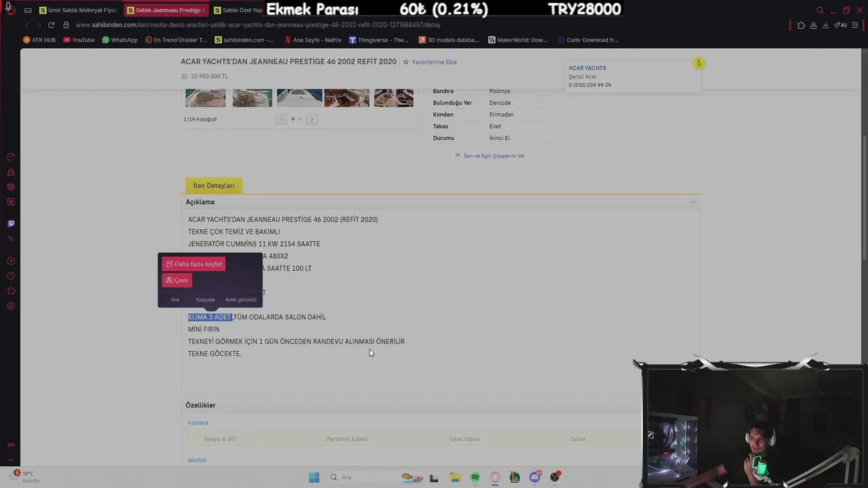The height and width of the screenshot is (488, 868).
Task: Open the weather widget showing 19°C
Action: coord(24,476)
